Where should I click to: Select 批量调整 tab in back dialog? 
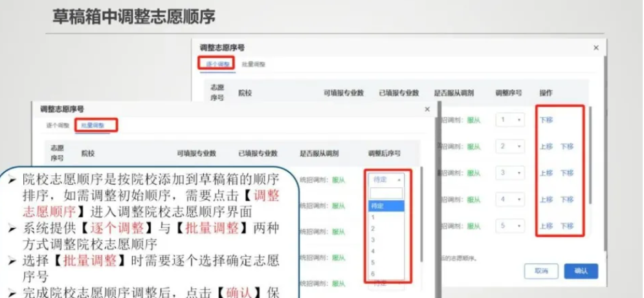pos(254,65)
